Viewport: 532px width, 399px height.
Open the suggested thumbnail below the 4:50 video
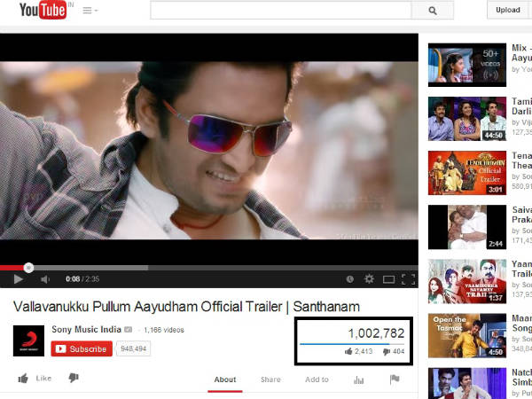coord(467,383)
